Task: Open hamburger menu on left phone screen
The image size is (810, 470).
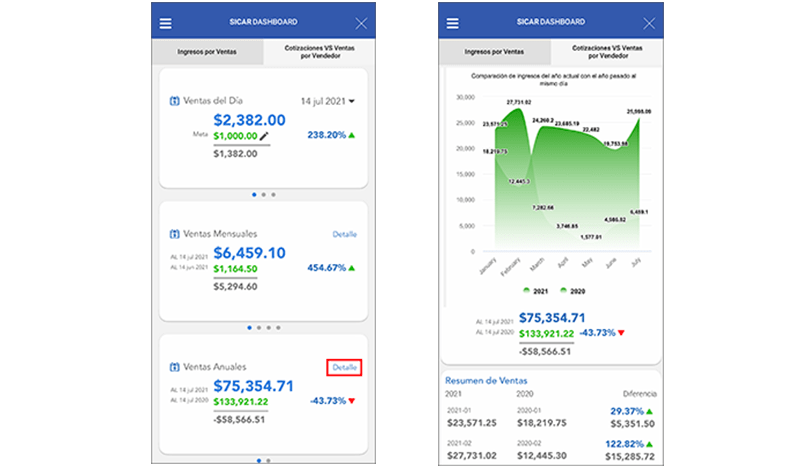Action: [x=166, y=23]
